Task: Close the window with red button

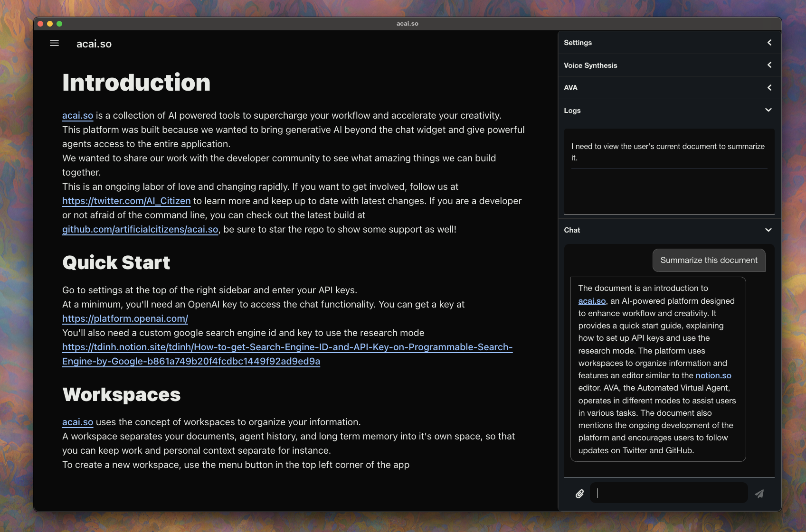Action: 40,24
